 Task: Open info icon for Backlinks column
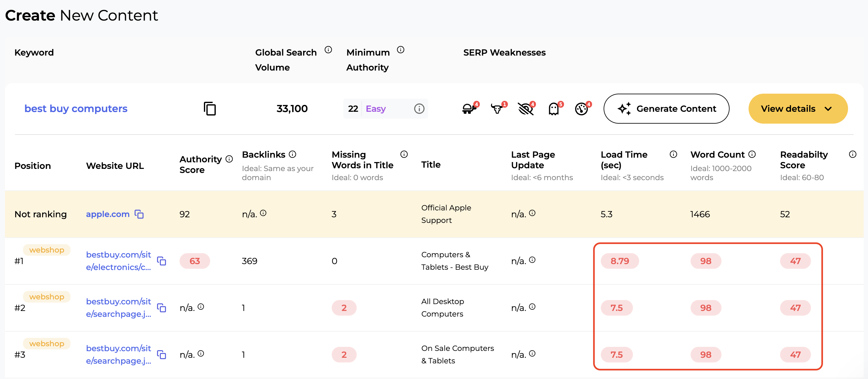292,154
